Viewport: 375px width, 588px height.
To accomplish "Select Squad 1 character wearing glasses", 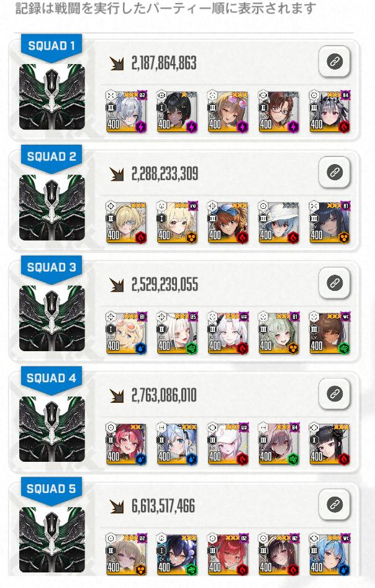I will coord(279,111).
